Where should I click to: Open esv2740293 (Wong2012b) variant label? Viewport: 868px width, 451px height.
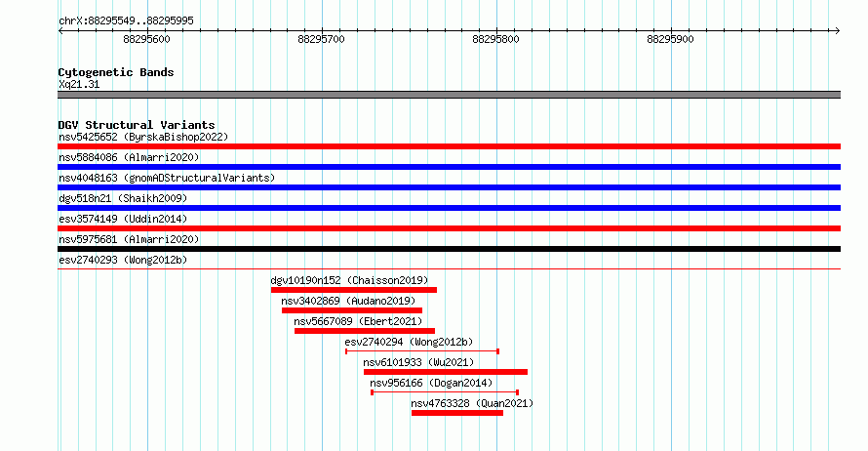123,260
